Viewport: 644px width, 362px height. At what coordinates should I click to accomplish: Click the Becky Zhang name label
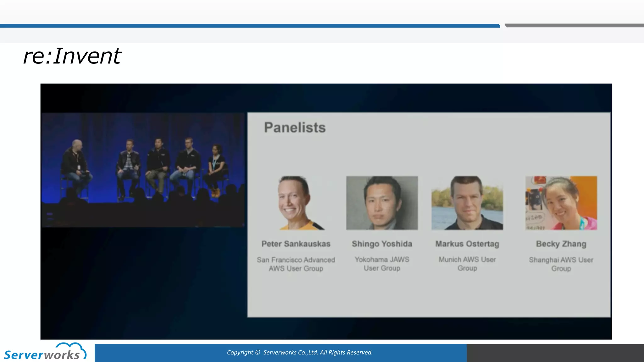click(561, 244)
